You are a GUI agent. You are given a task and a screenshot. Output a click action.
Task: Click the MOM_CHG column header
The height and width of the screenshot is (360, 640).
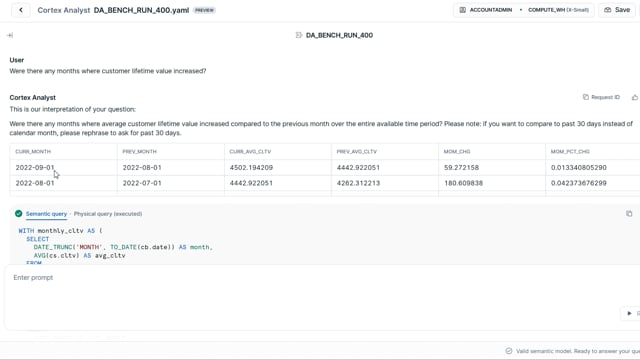(457, 151)
